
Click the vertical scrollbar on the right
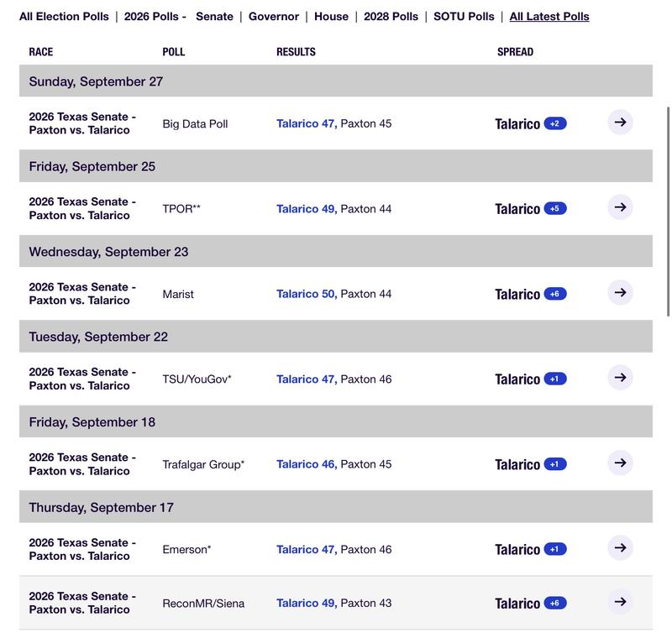668,212
